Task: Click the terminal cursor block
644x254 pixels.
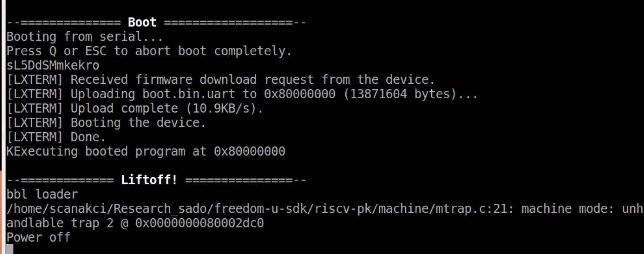Action: point(10,249)
